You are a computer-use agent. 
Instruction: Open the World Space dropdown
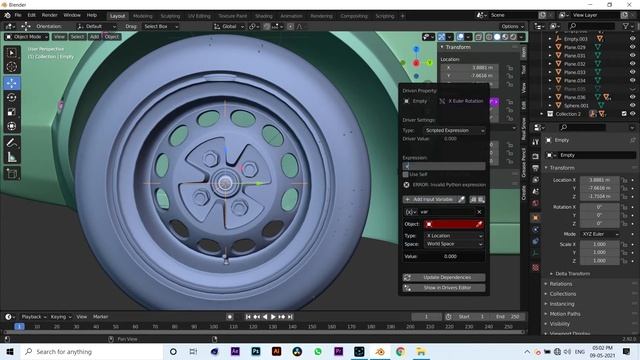(454, 244)
